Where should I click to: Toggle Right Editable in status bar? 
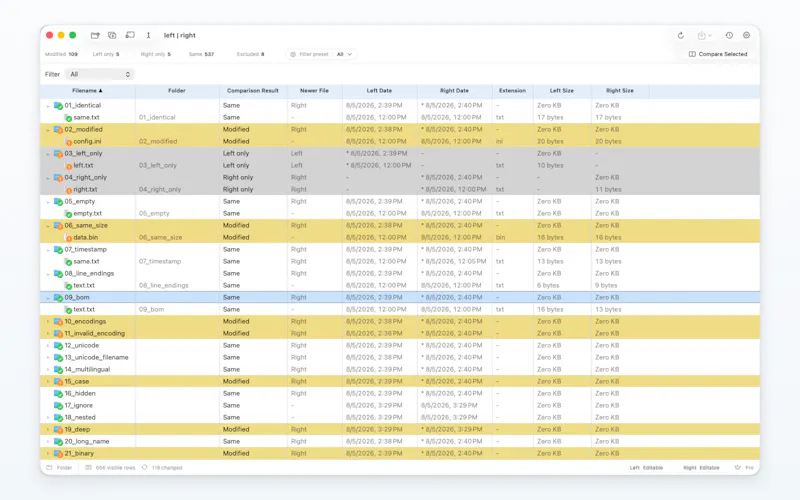tap(702, 468)
